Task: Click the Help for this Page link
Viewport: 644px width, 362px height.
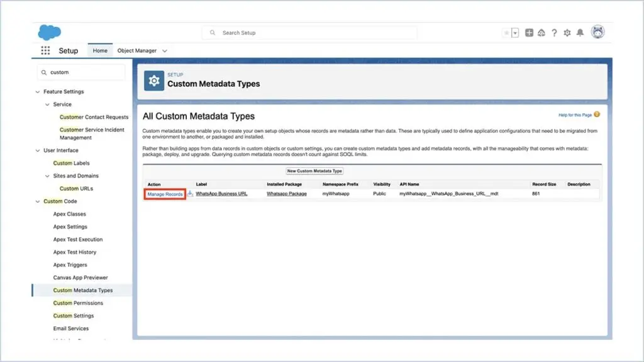Action: (x=575, y=115)
